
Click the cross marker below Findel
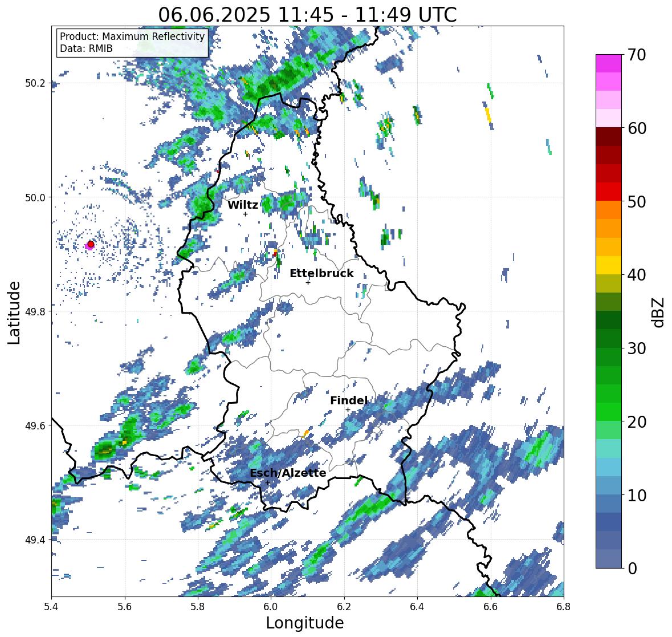[348, 410]
